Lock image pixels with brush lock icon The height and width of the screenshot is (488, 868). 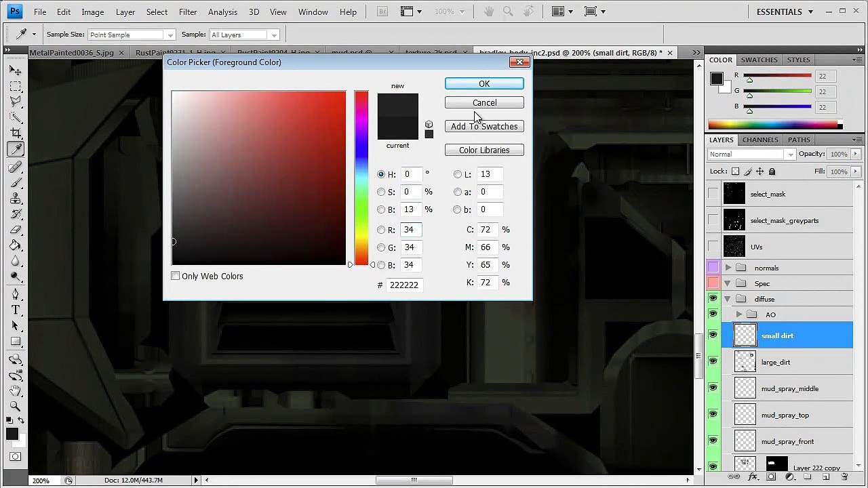747,172
